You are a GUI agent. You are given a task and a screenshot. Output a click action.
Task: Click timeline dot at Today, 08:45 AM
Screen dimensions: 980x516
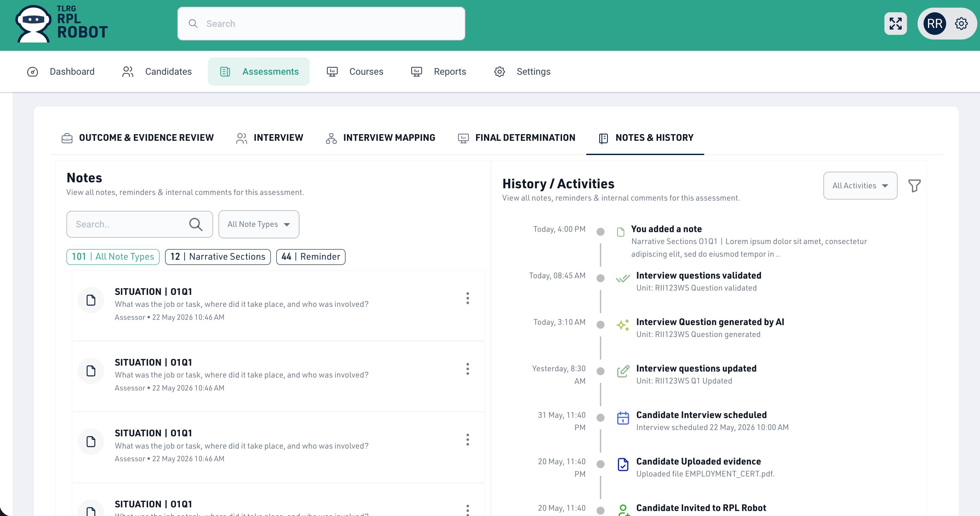600,278
